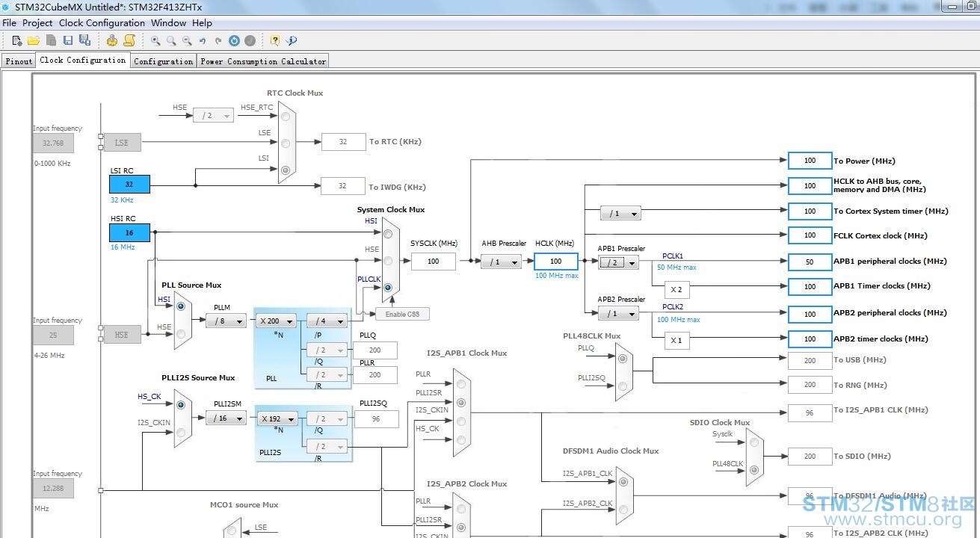The height and width of the screenshot is (538, 980).
Task: Click the Save Project floppy disk icon
Action: pyautogui.click(x=68, y=40)
